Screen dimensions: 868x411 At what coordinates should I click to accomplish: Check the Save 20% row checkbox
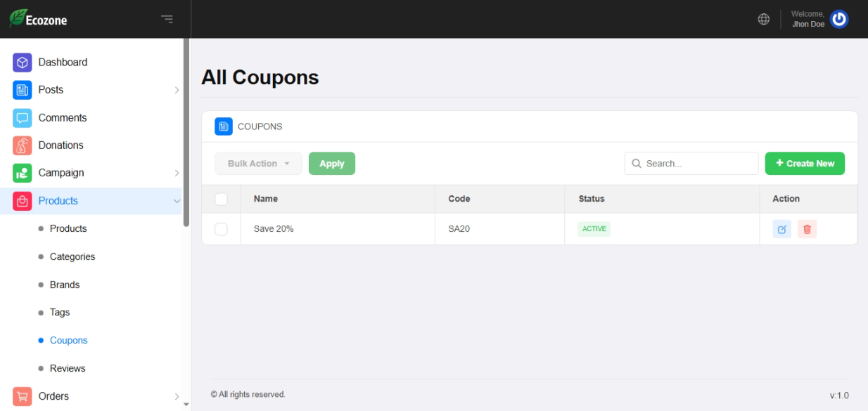point(221,229)
